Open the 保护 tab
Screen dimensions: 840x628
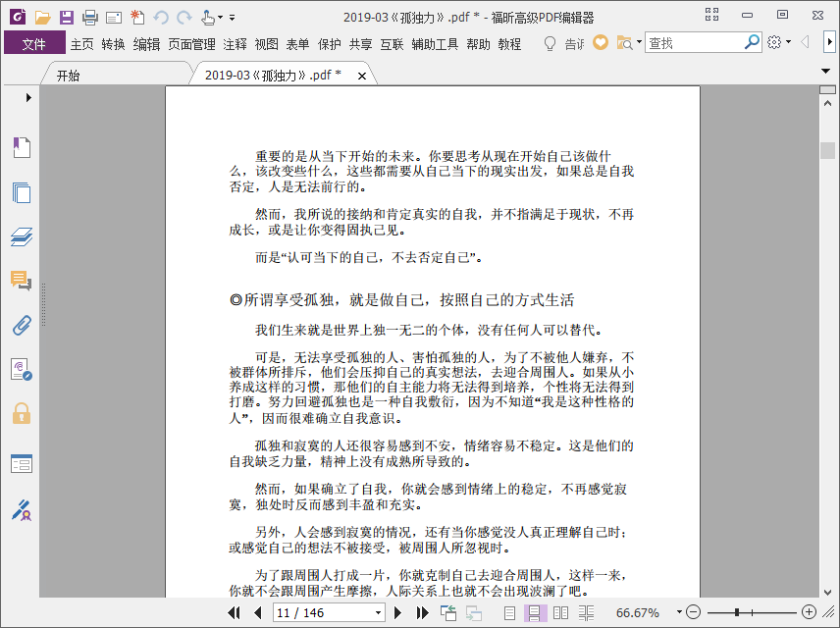(329, 44)
